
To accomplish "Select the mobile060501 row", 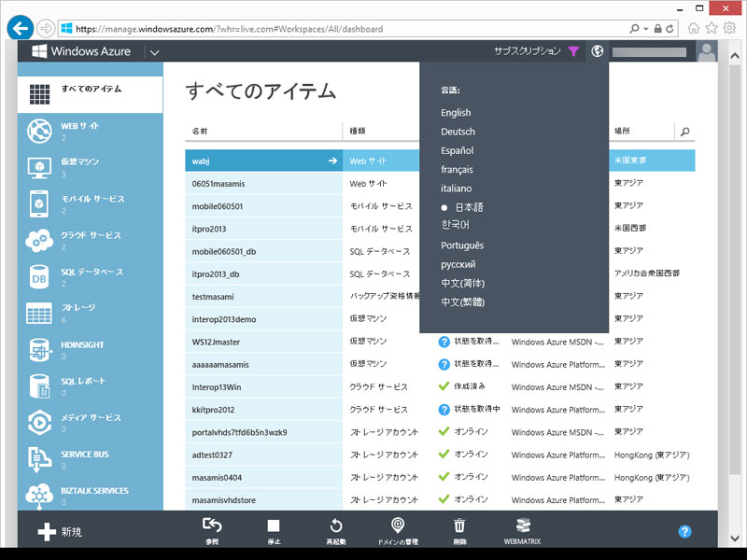I will [440, 206].
